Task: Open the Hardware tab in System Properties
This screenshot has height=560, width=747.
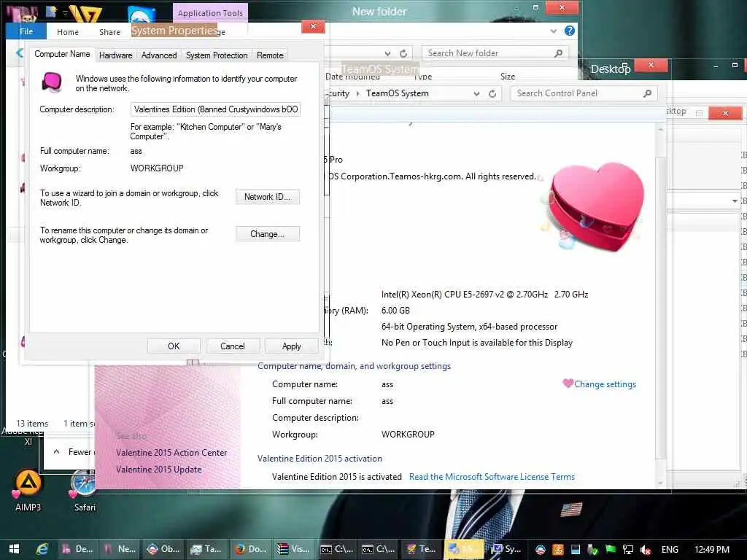Action: point(115,55)
